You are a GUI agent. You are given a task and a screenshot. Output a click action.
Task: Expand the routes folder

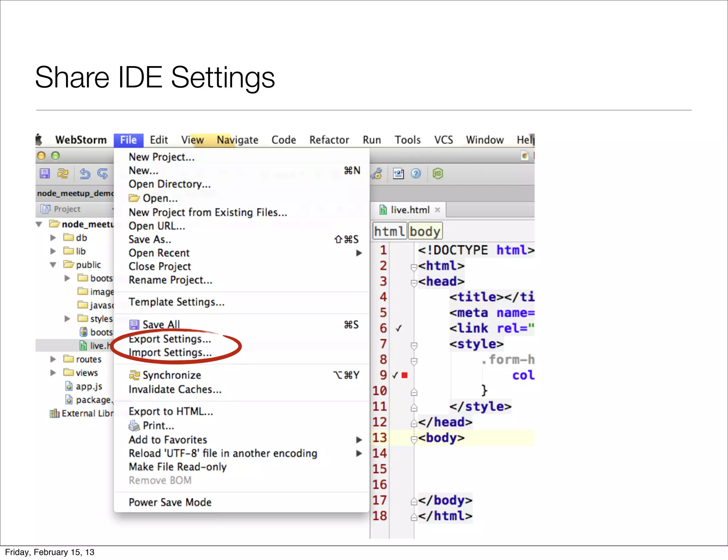(x=53, y=359)
